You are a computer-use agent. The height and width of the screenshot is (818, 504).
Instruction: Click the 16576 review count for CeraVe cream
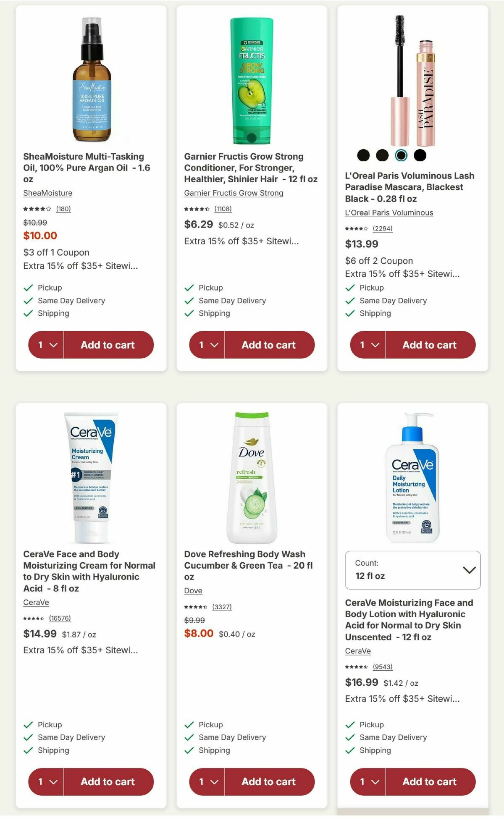pos(59,618)
